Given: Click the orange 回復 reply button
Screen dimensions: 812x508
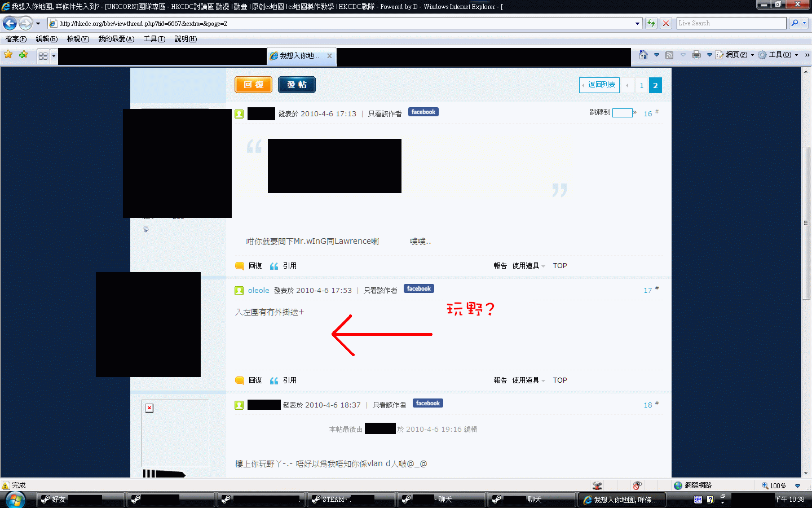Looking at the screenshot, I should coord(253,85).
